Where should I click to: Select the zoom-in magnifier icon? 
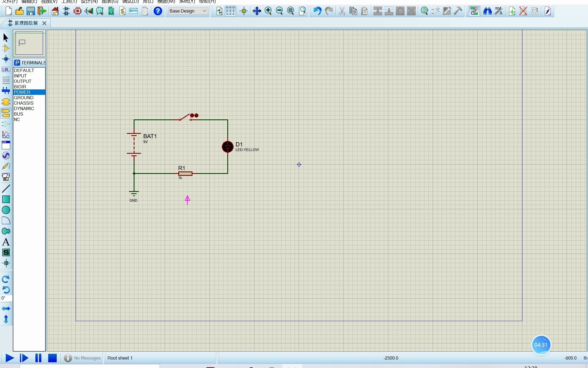click(x=268, y=11)
